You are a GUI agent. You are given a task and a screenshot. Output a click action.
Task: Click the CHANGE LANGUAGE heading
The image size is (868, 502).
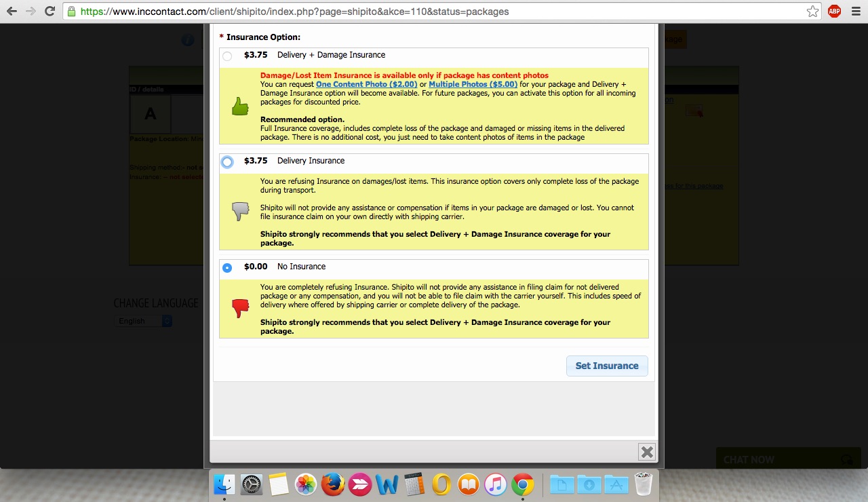pyautogui.click(x=156, y=303)
